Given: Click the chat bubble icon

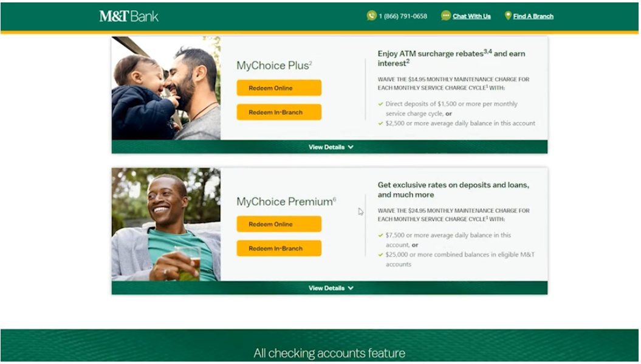Looking at the screenshot, I should point(445,16).
